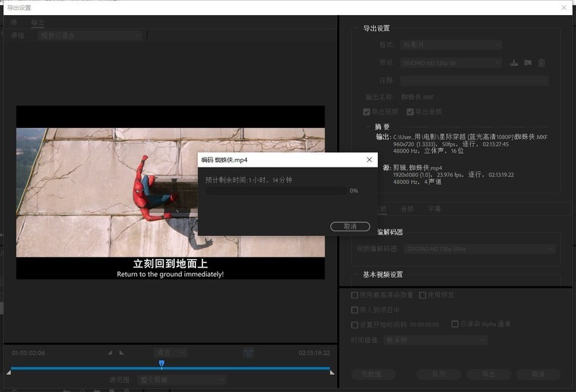Click the 01:03:02:06 current timecode
Image resolution: width=576 pixels, height=392 pixels.
[x=28, y=353]
